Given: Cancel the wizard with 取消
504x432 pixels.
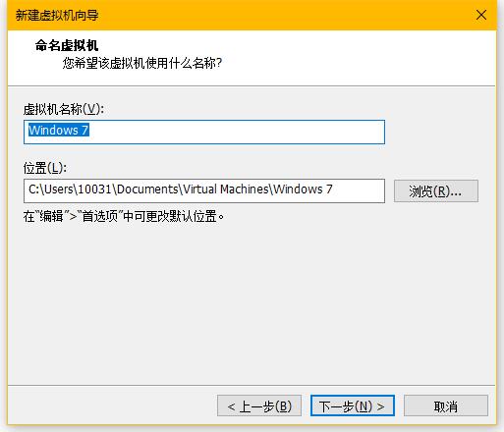Looking at the screenshot, I should point(446,405).
